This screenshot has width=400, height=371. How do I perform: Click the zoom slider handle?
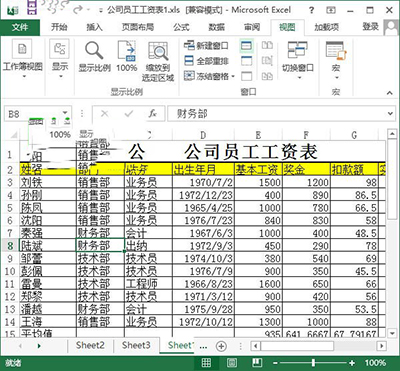pyautogui.click(x=313, y=363)
